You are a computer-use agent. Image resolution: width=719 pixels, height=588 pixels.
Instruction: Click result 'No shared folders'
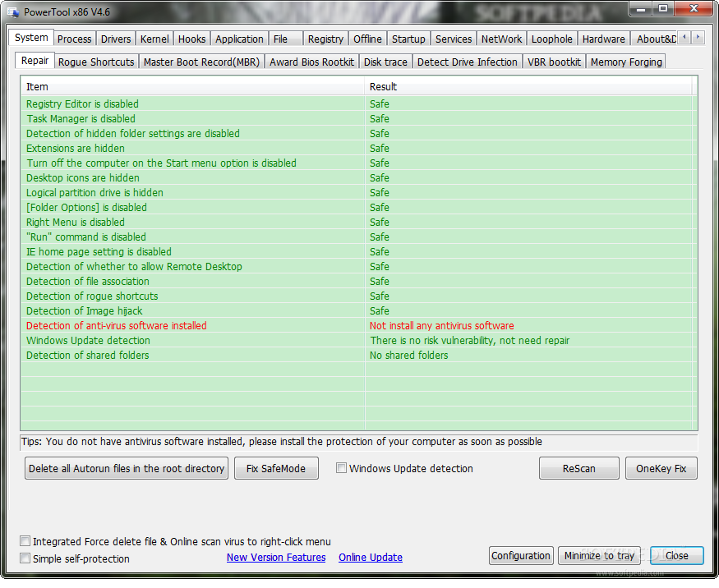click(x=408, y=356)
